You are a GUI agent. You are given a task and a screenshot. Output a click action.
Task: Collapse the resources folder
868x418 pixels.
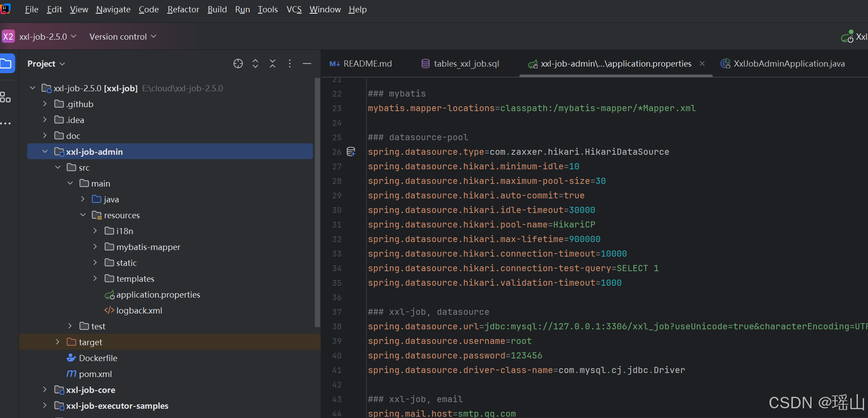tap(83, 215)
